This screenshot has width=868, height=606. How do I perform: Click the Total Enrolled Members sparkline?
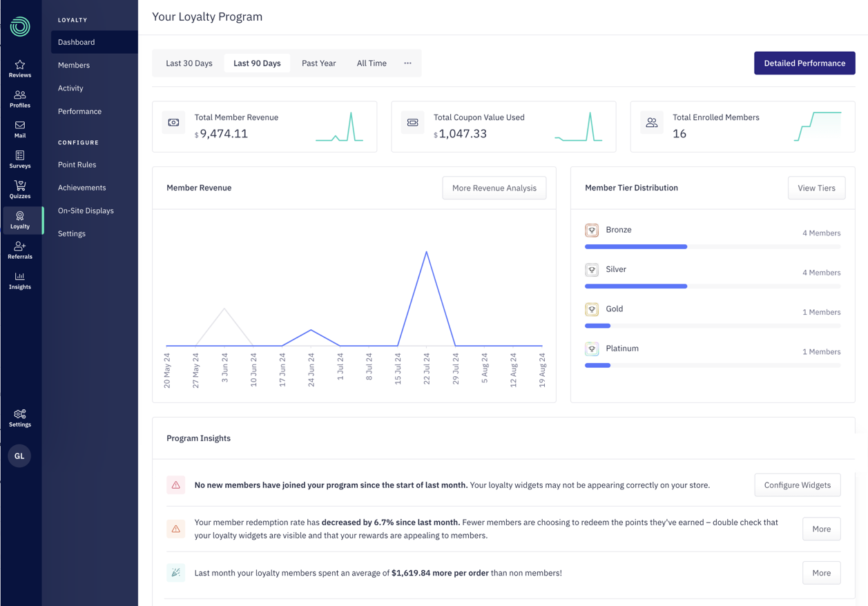(x=818, y=126)
